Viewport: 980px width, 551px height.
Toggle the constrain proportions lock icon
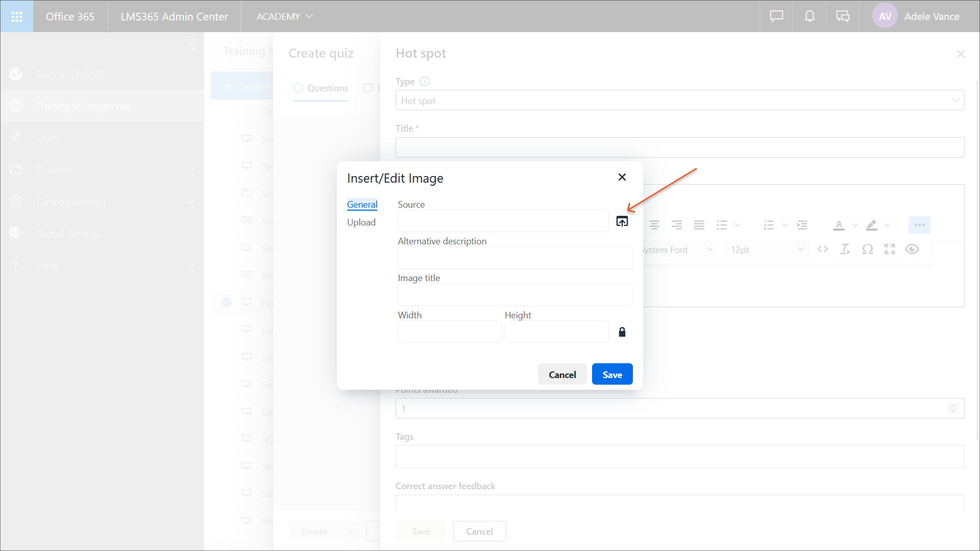[622, 332]
